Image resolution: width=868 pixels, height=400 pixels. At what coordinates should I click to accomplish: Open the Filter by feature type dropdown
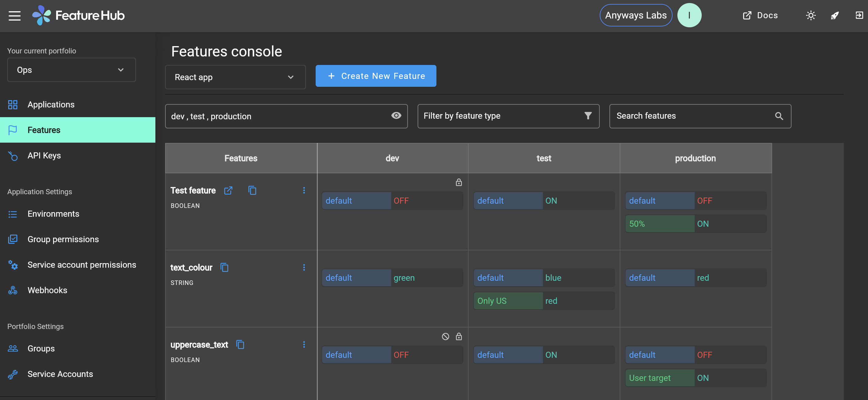tap(508, 116)
